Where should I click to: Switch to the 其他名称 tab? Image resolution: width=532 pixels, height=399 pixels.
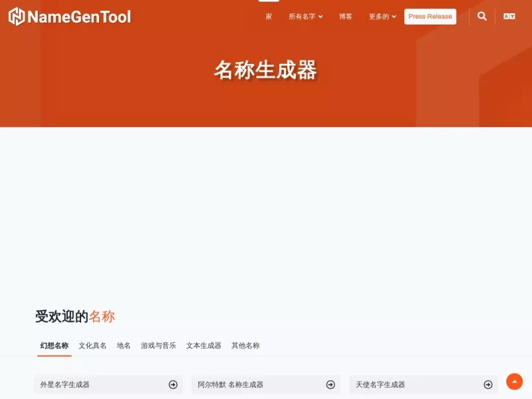click(245, 346)
